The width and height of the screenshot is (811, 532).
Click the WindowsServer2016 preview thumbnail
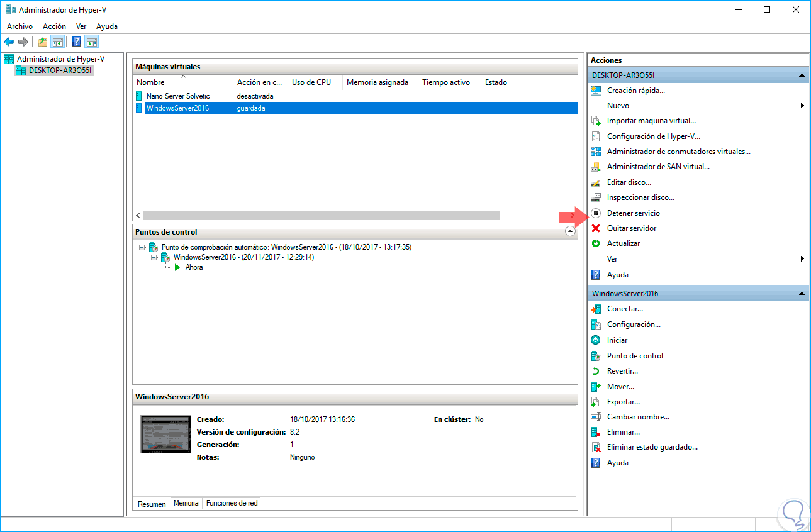pyautogui.click(x=165, y=434)
